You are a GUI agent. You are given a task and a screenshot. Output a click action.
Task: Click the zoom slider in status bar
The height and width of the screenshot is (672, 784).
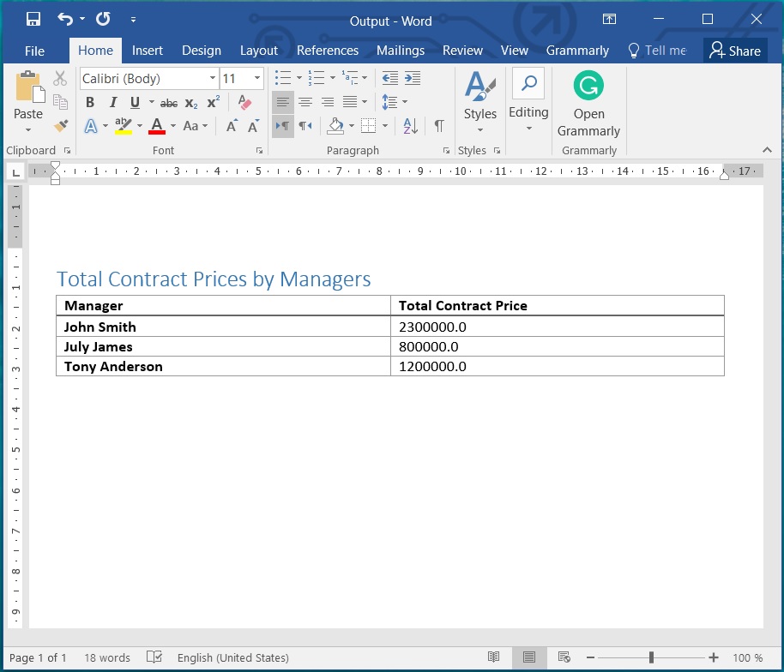[x=652, y=657]
